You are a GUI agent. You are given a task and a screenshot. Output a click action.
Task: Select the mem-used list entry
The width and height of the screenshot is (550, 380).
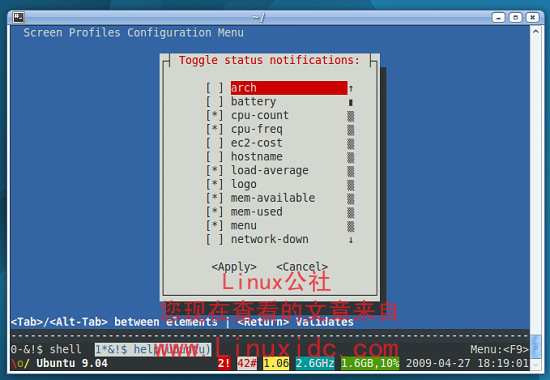click(256, 212)
